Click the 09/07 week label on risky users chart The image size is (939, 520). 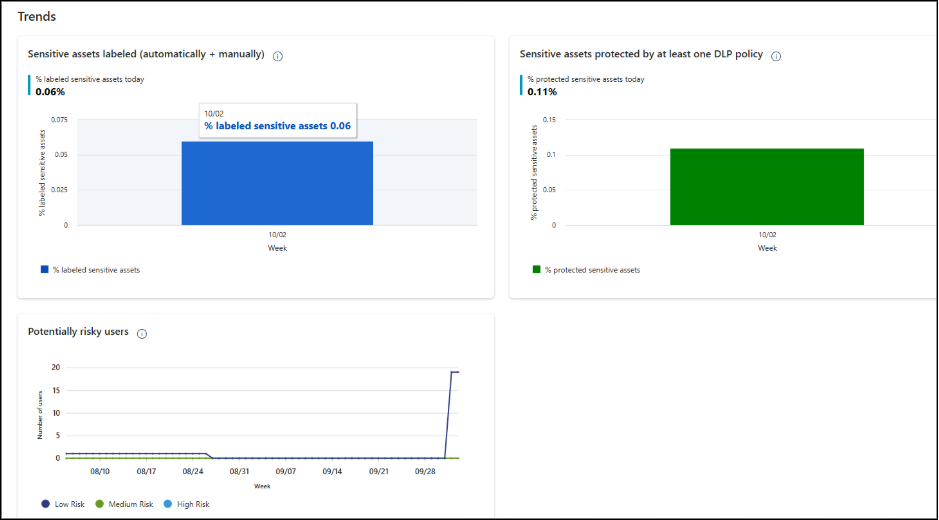(286, 470)
